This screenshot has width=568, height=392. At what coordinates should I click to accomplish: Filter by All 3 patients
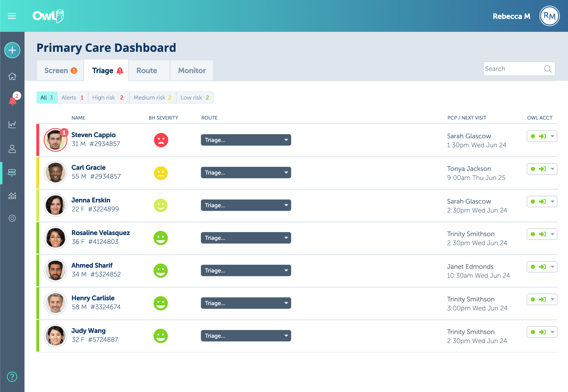tap(47, 97)
